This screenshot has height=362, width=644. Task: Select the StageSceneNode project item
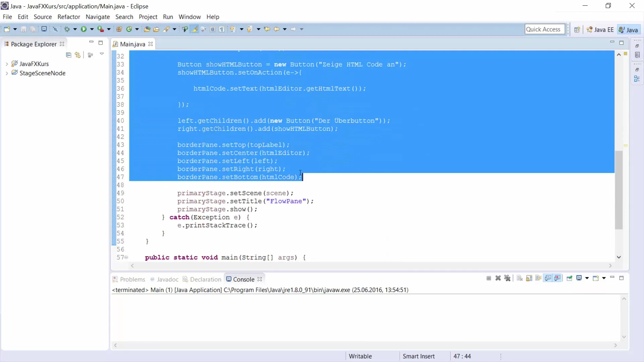42,73
